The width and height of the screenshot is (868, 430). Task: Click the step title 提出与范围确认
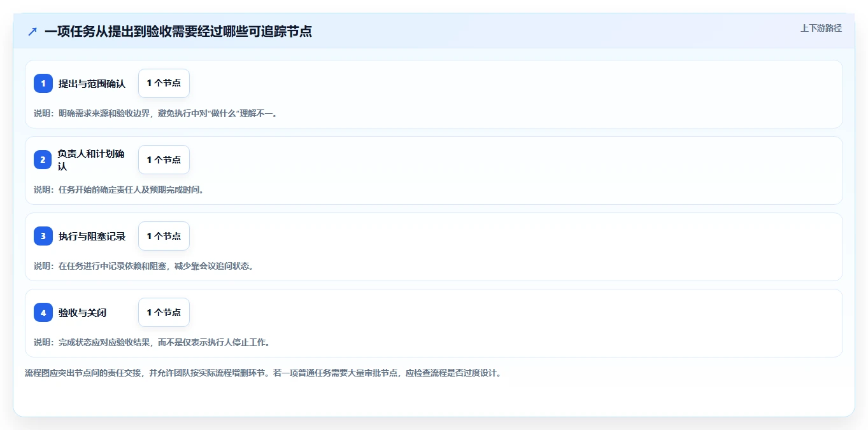point(92,83)
